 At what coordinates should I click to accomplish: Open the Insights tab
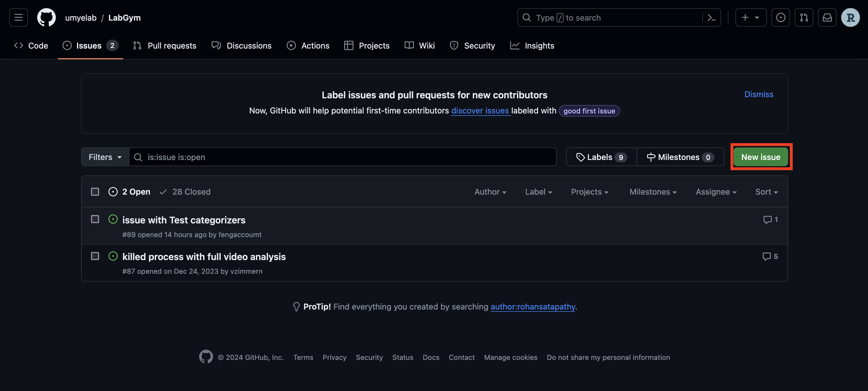point(532,46)
